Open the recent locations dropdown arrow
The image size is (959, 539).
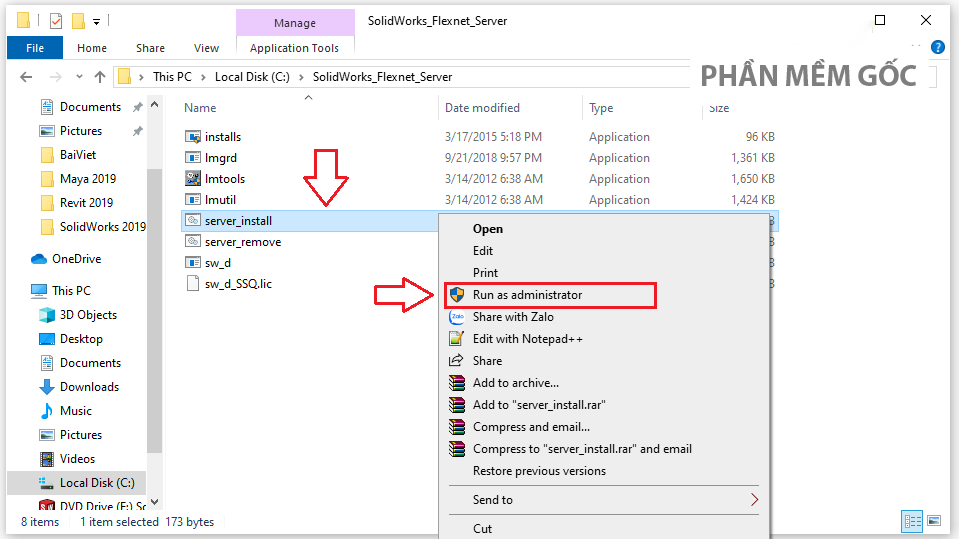click(x=79, y=77)
